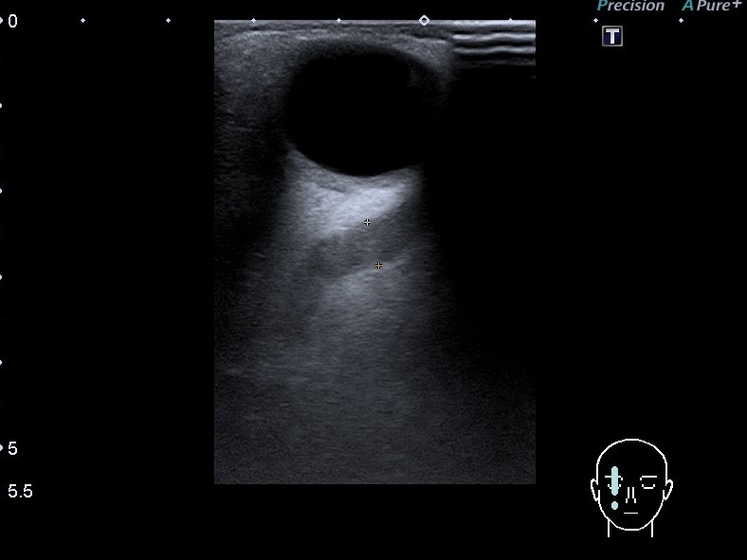Click the ruler dot left of diamond marker
This screenshot has height=560, width=747.
pyautogui.click(x=338, y=20)
